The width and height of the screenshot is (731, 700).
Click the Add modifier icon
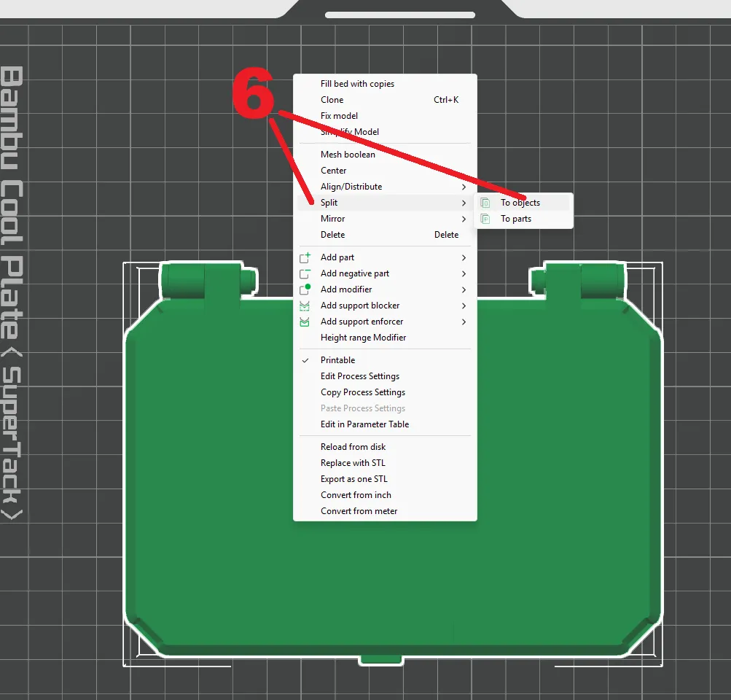[x=305, y=289]
